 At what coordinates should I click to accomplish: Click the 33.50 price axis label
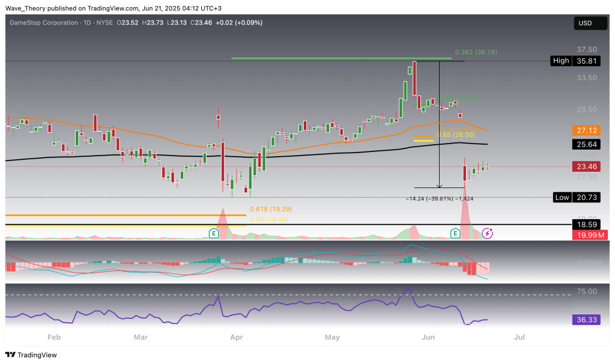point(587,77)
